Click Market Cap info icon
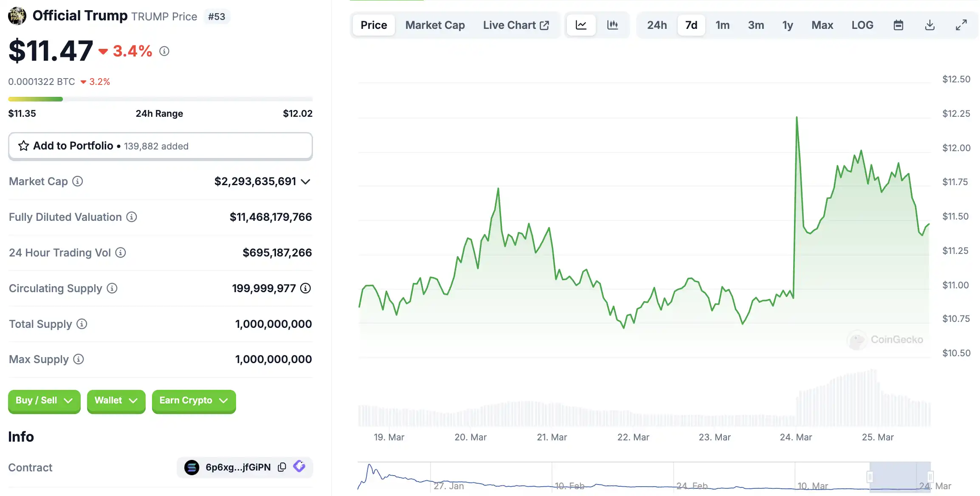The image size is (980, 496). click(x=78, y=181)
